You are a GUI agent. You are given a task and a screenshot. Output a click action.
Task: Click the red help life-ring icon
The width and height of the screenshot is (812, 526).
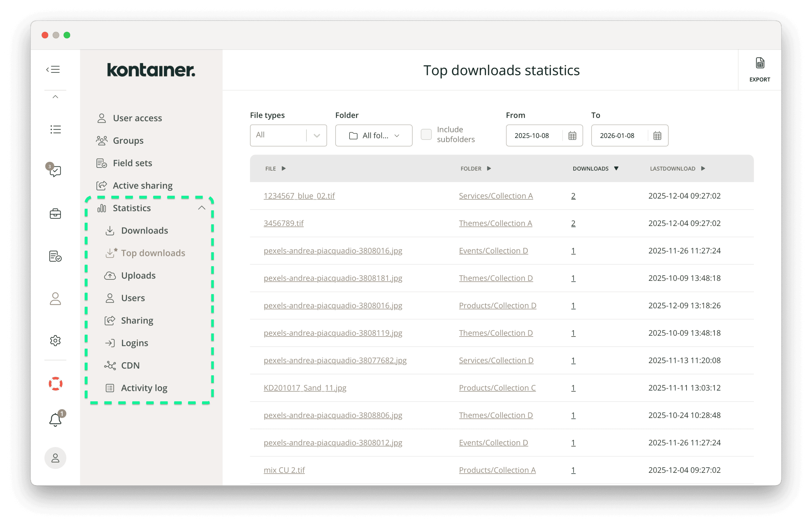[x=55, y=384]
